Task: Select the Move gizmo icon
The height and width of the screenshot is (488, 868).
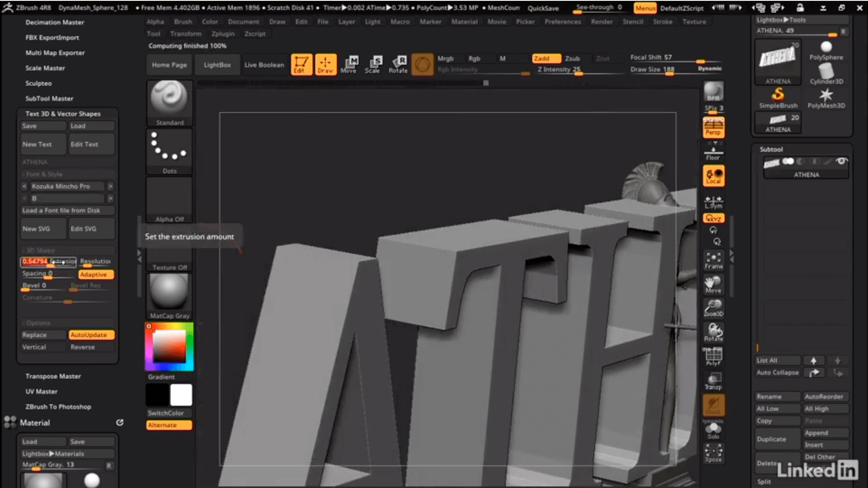Action: pyautogui.click(x=349, y=65)
